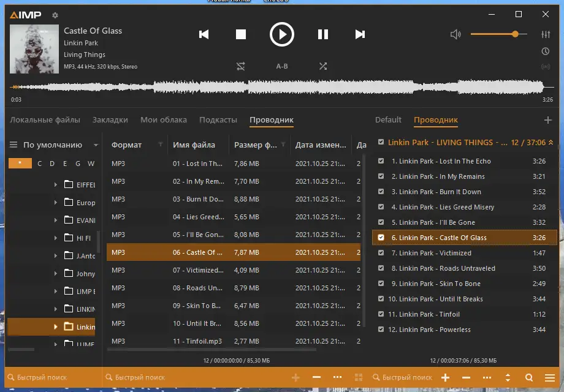Expand the Europ folder
This screenshot has height=392, width=564.
point(55,203)
